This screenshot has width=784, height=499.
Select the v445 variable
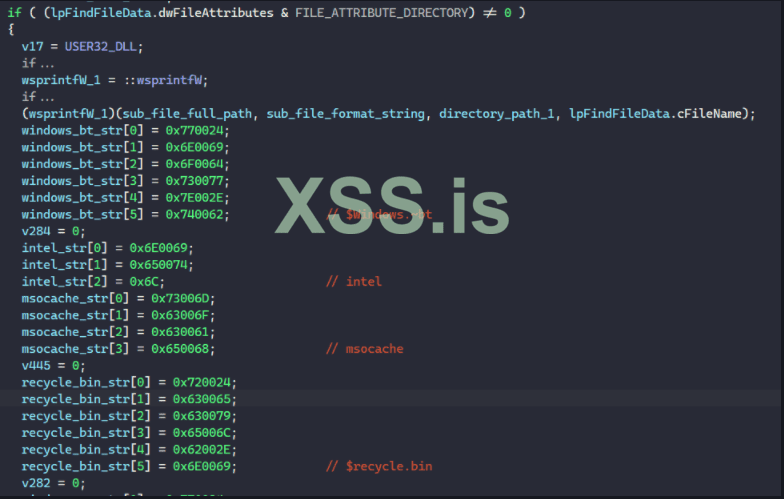pyautogui.click(x=36, y=366)
